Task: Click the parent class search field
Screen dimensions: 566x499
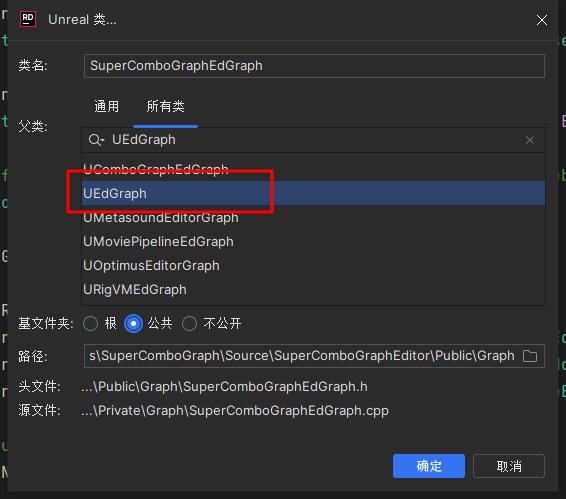Action: (x=313, y=140)
